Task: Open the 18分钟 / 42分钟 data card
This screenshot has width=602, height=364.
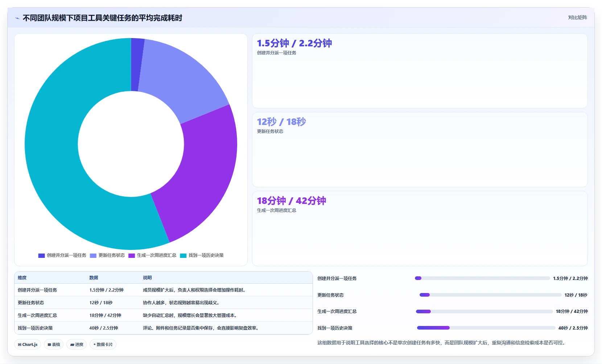Action: (420, 229)
